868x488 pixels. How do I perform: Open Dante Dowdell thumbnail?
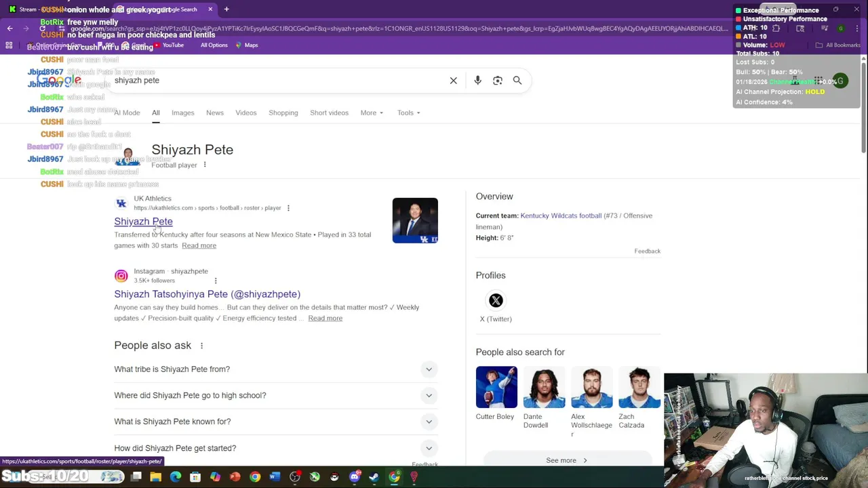[x=544, y=387]
